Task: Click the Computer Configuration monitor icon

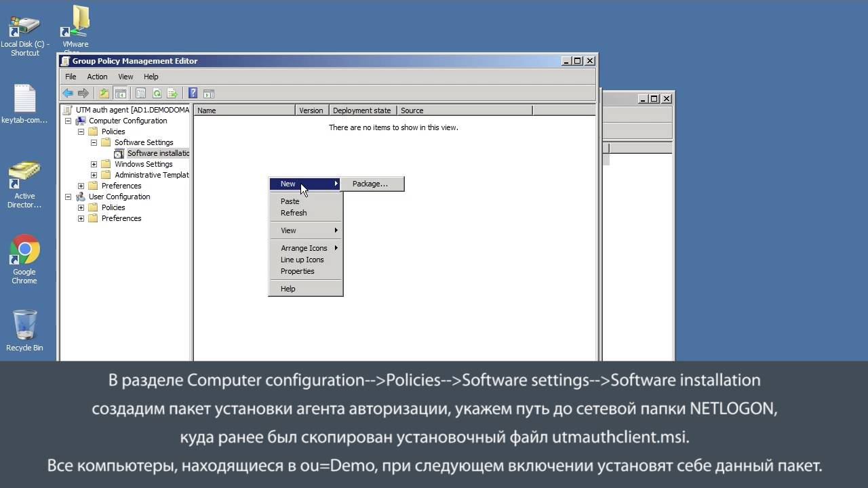Action: pos(81,121)
